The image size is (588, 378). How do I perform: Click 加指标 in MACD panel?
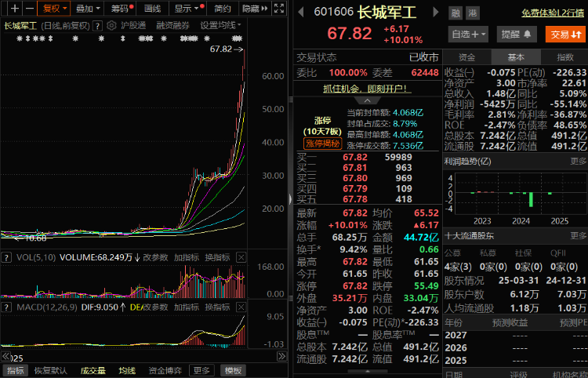click(187, 307)
